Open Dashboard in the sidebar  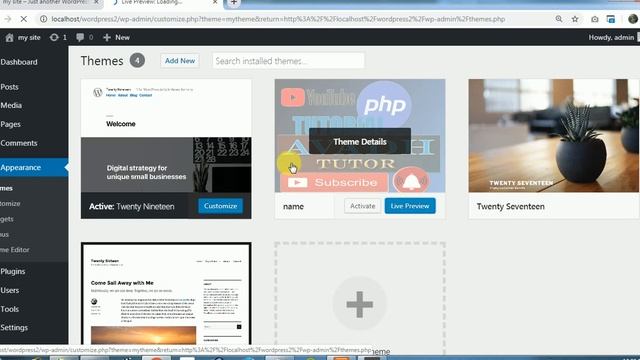tap(19, 62)
